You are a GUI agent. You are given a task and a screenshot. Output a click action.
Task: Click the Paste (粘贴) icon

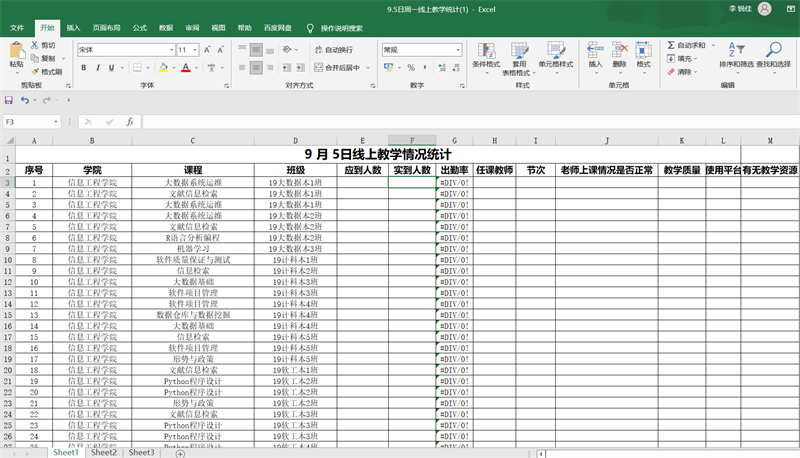(16, 50)
